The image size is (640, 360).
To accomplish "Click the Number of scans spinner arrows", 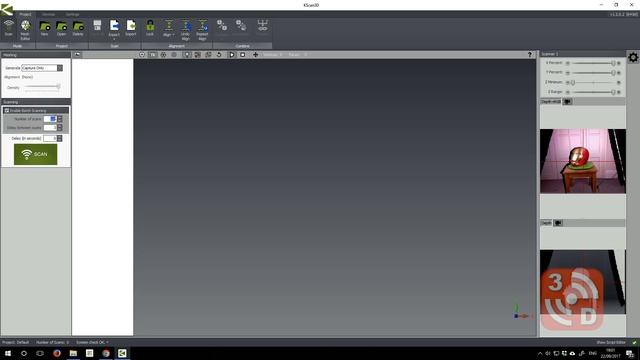I will click(60, 119).
